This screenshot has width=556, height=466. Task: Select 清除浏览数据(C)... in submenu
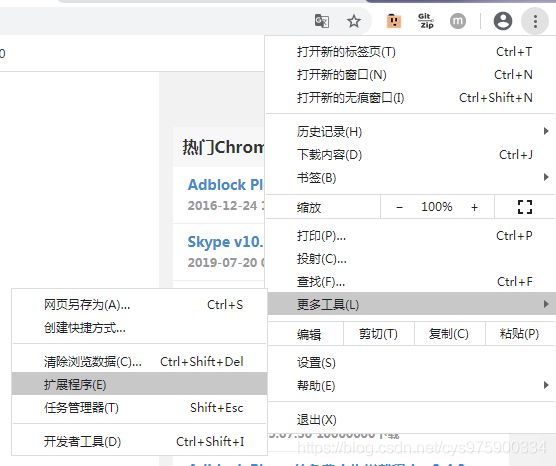click(139, 361)
